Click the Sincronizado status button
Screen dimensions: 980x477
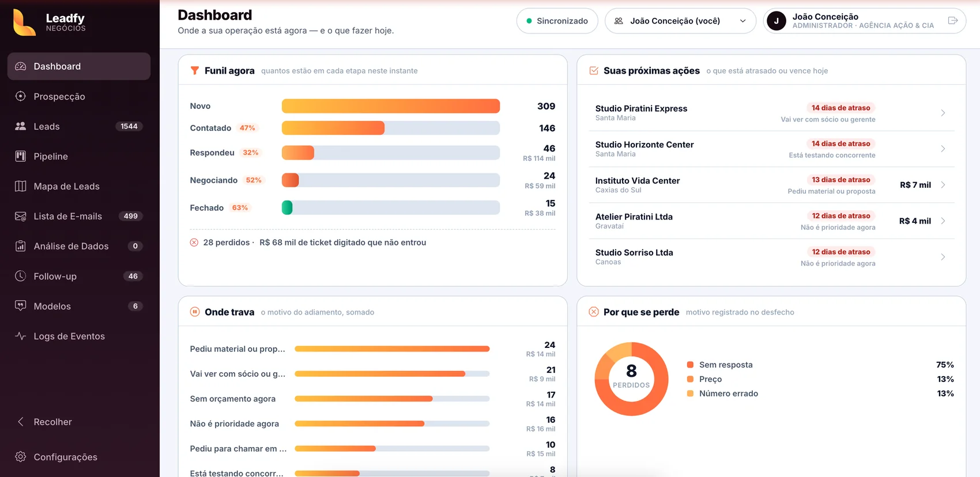click(x=557, y=21)
